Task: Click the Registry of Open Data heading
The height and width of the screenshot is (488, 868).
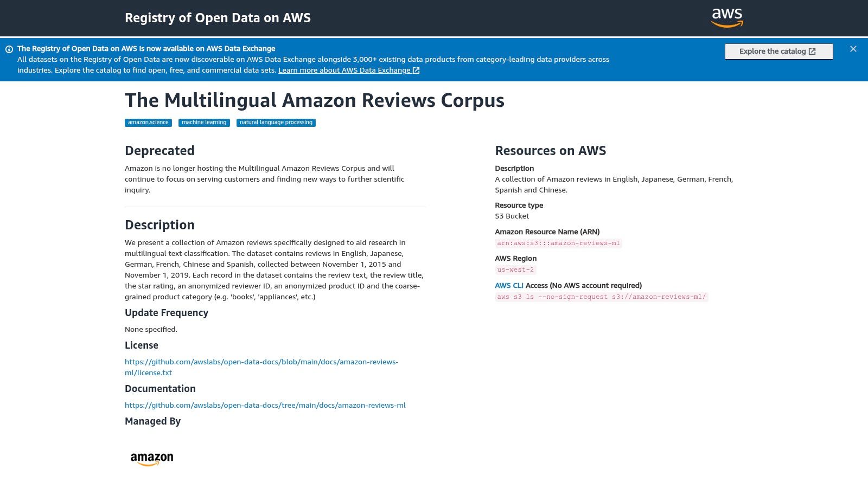Action: [218, 17]
